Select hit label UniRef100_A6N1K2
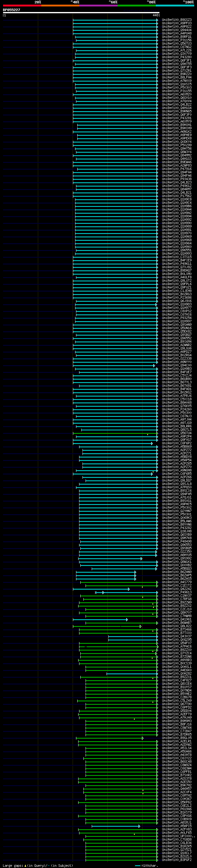The image size is (197, 868). click(x=176, y=132)
